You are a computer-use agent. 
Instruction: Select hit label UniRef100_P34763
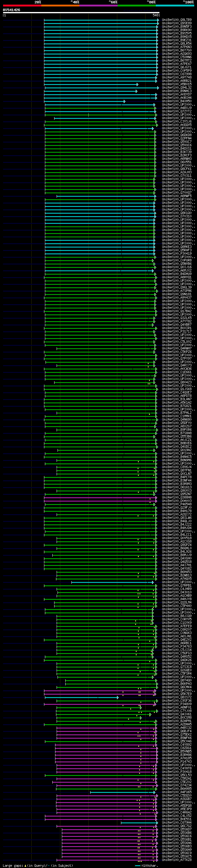(176, 647)
